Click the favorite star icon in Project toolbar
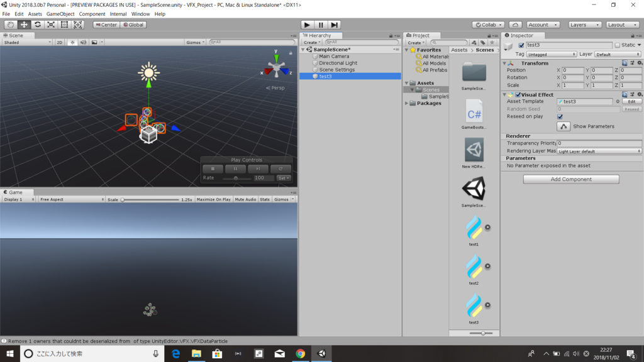The image size is (644, 362). pos(492,42)
